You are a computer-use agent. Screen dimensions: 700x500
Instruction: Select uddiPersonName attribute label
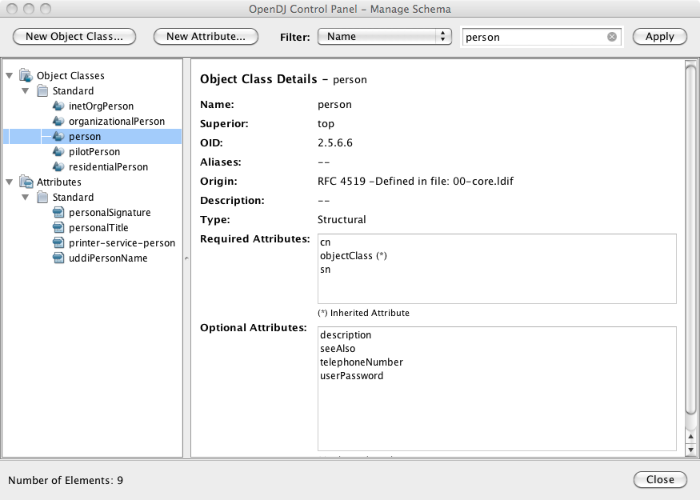(108, 258)
